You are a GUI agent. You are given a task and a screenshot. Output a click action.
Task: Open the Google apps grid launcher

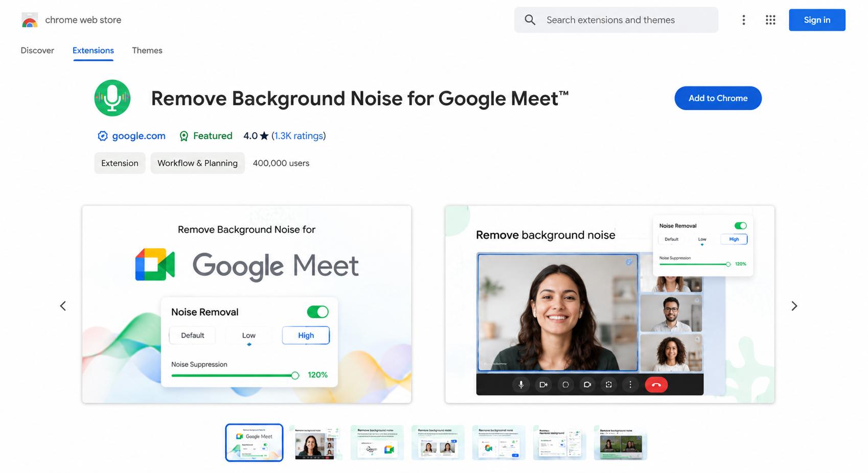[x=770, y=20]
